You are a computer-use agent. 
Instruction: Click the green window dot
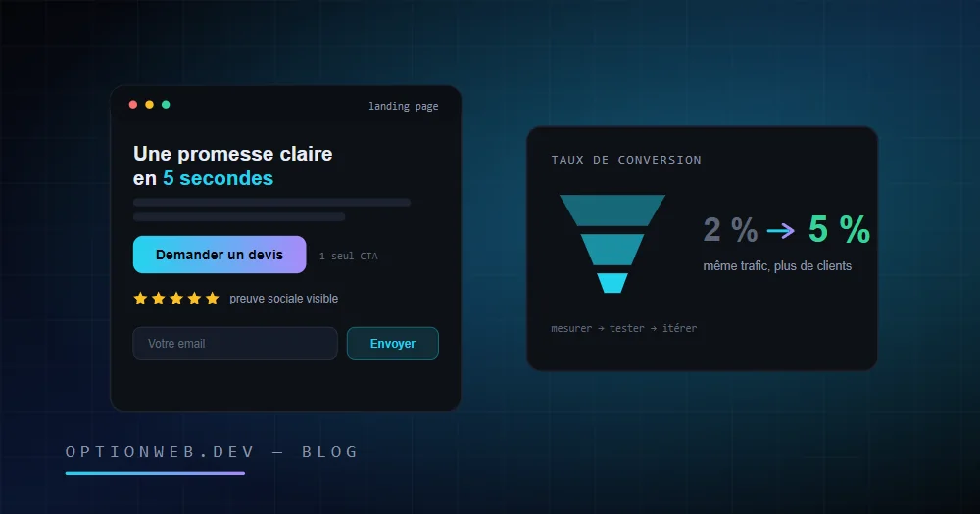(x=166, y=105)
